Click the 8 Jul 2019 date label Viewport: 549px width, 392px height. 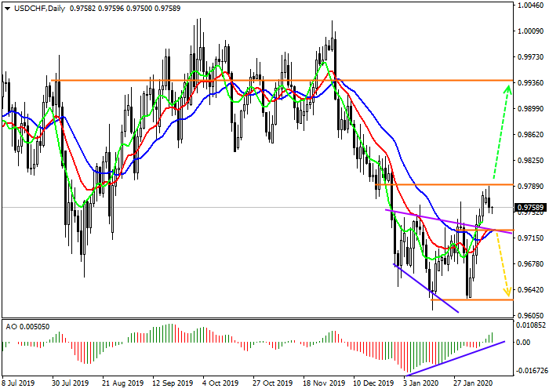coord(18,383)
